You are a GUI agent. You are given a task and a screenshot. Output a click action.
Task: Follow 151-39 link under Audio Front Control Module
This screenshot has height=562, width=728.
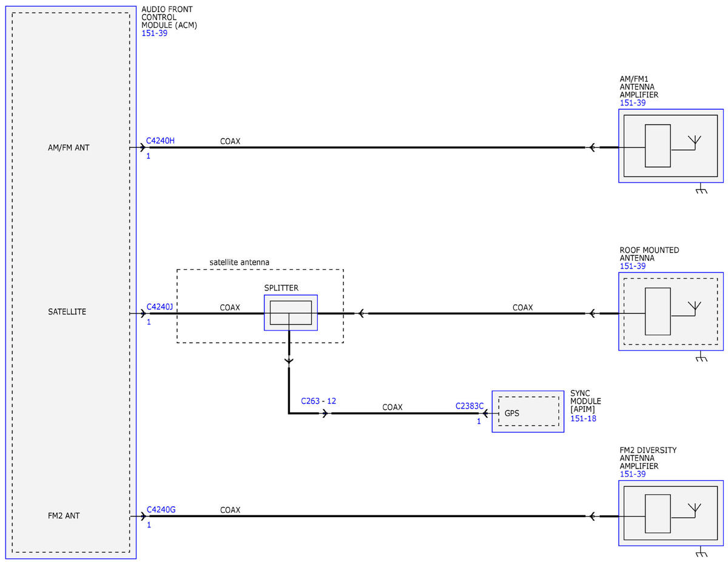click(x=154, y=33)
